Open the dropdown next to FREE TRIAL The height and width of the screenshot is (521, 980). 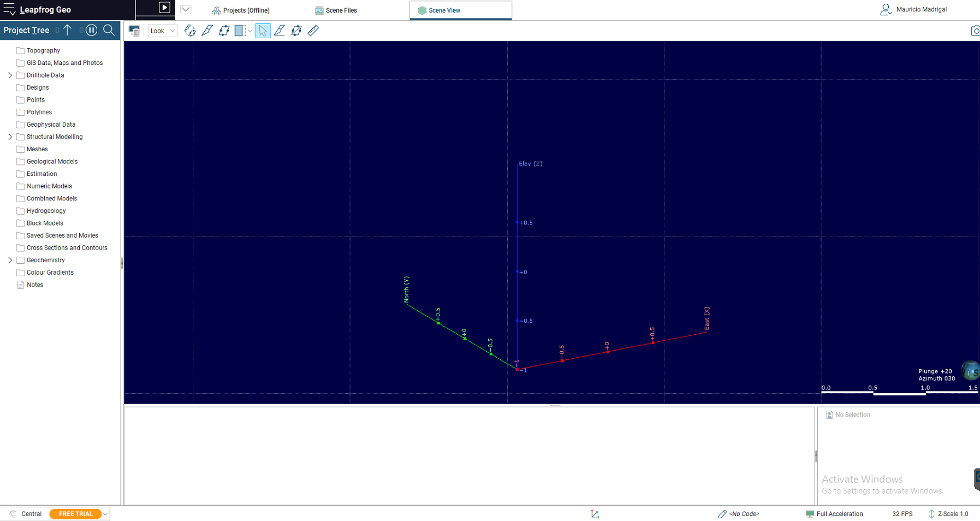click(105, 514)
